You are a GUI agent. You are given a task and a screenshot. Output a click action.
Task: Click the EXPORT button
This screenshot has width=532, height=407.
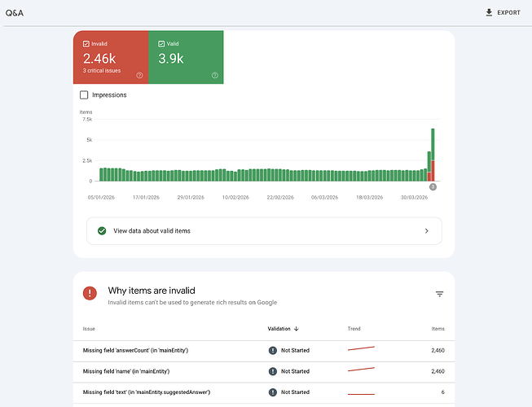coord(503,12)
